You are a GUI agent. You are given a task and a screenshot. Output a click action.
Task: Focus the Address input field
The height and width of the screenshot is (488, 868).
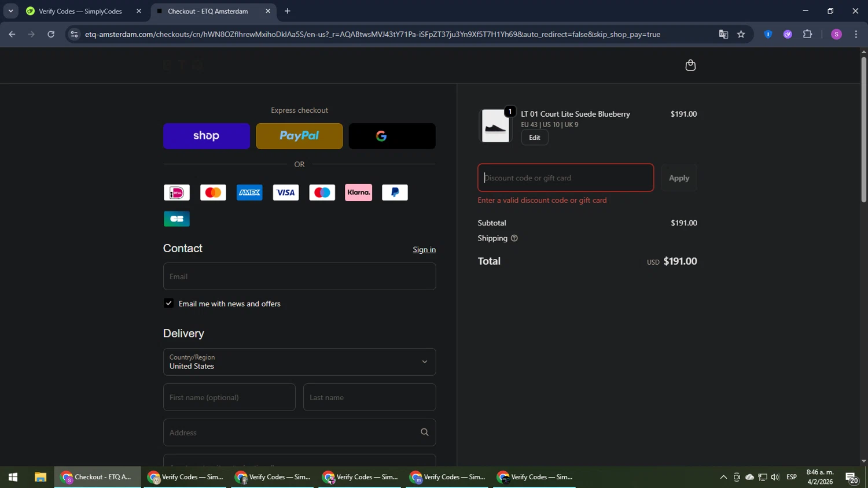tap(299, 432)
